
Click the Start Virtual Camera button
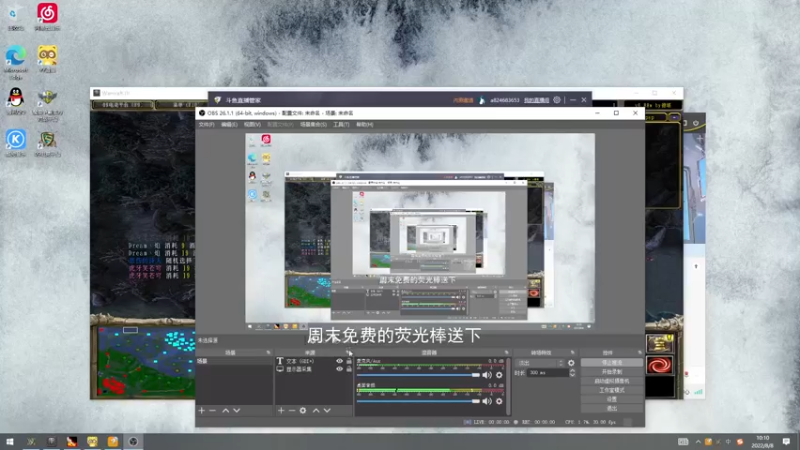pos(611,381)
